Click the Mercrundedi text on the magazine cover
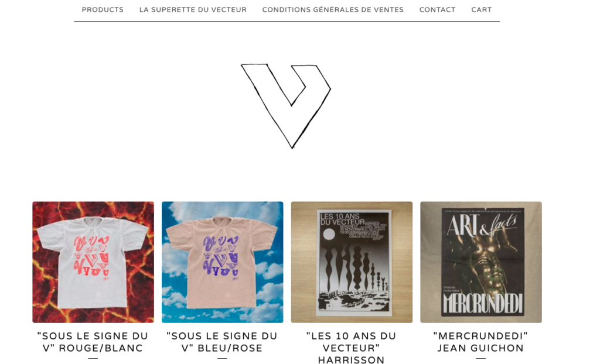 (x=483, y=304)
